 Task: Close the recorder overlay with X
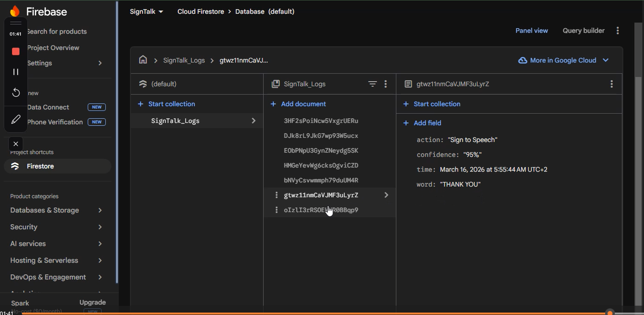(x=16, y=144)
